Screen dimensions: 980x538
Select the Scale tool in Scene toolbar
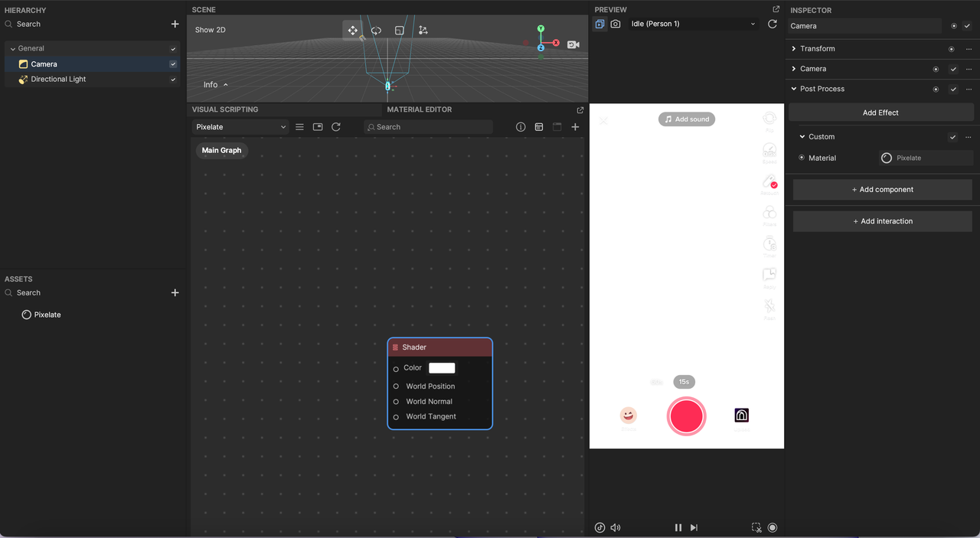[x=400, y=30]
